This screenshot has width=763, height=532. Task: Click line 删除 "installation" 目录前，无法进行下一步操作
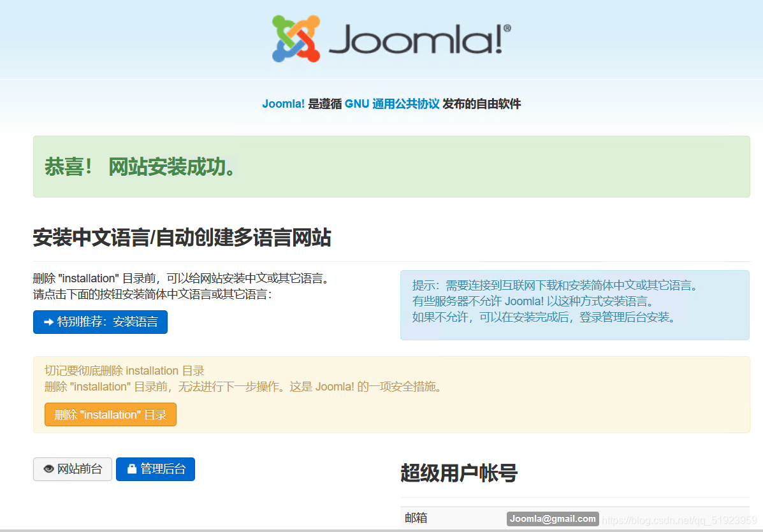coord(244,387)
